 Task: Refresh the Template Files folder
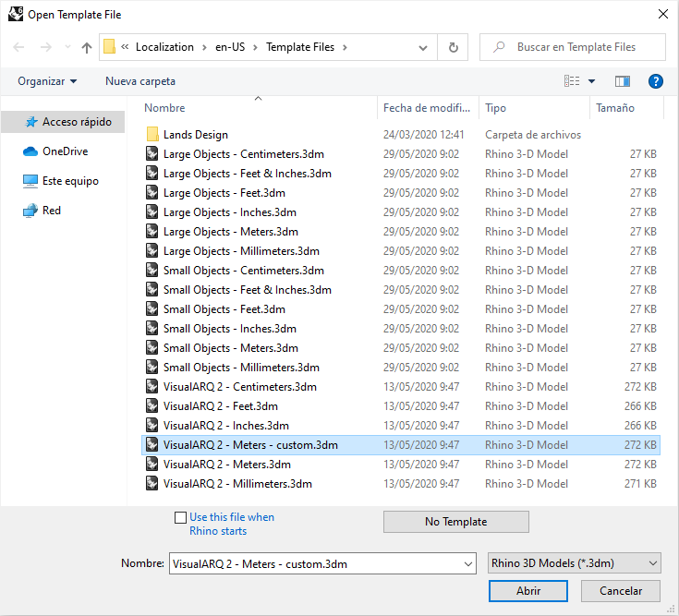pyautogui.click(x=453, y=47)
